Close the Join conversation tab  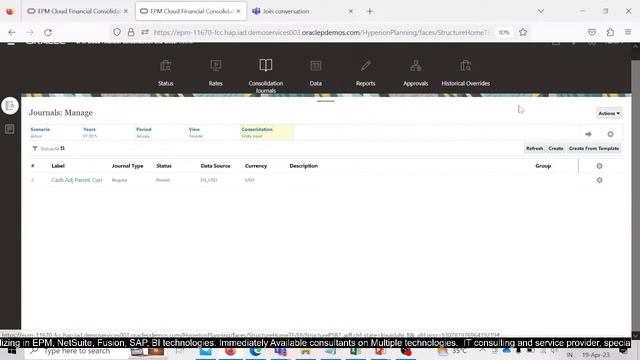[x=351, y=11]
